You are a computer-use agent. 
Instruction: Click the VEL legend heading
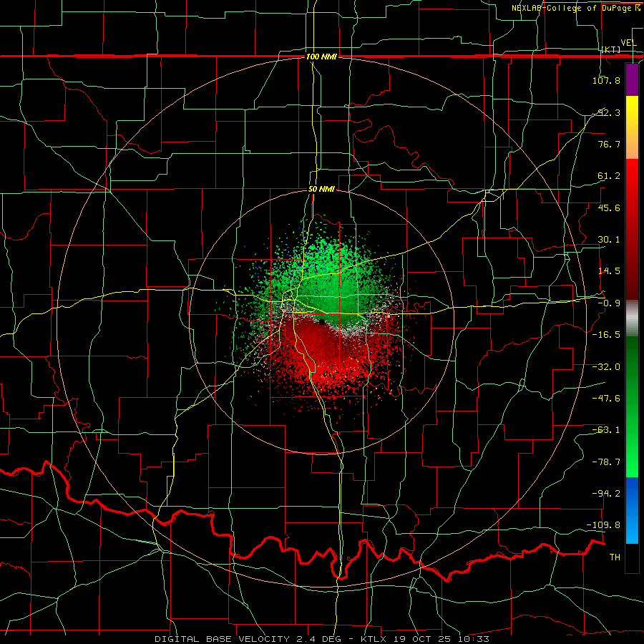pos(628,43)
